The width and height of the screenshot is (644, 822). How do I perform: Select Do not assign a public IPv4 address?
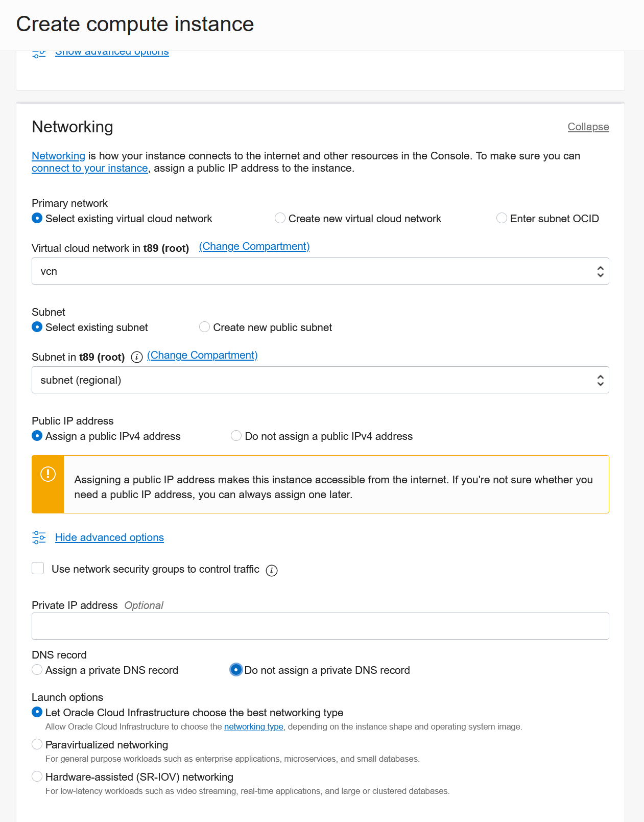(x=236, y=436)
